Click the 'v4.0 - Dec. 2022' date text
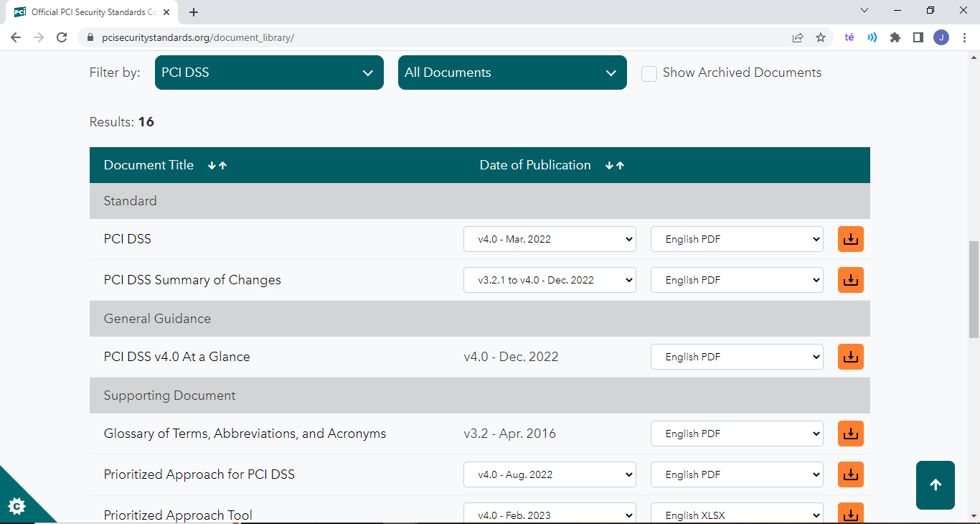Image resolution: width=980 pixels, height=524 pixels. click(x=512, y=357)
